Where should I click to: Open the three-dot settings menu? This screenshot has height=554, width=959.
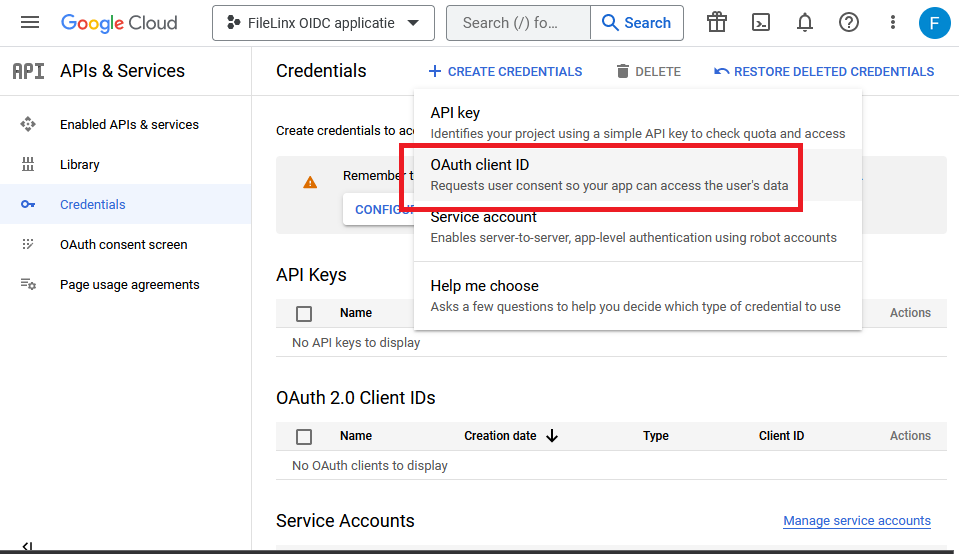click(893, 23)
